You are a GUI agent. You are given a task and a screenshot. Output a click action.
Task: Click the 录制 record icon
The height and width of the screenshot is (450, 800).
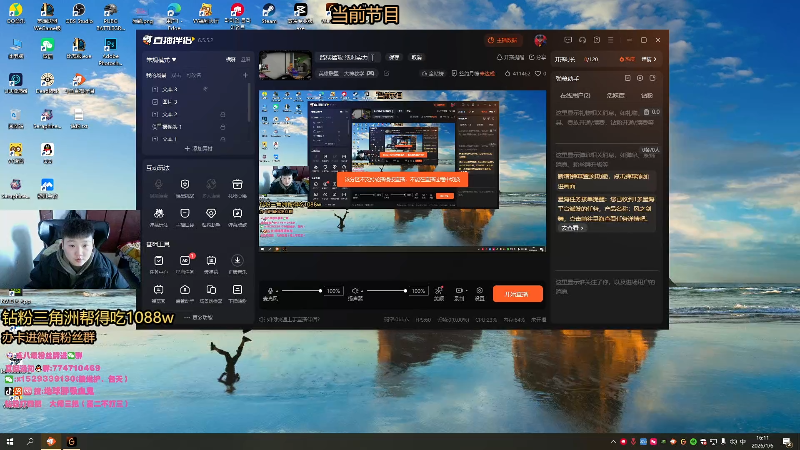pos(458,290)
